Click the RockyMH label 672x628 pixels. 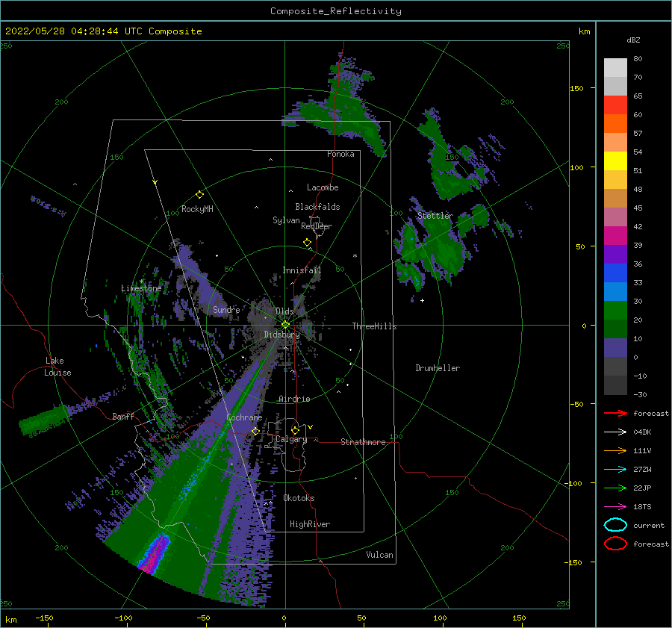pyautogui.click(x=197, y=209)
